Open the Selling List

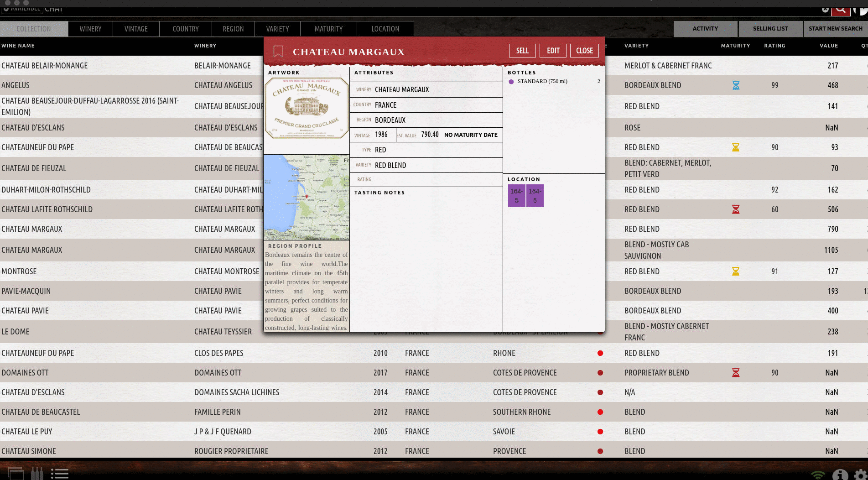point(770,29)
